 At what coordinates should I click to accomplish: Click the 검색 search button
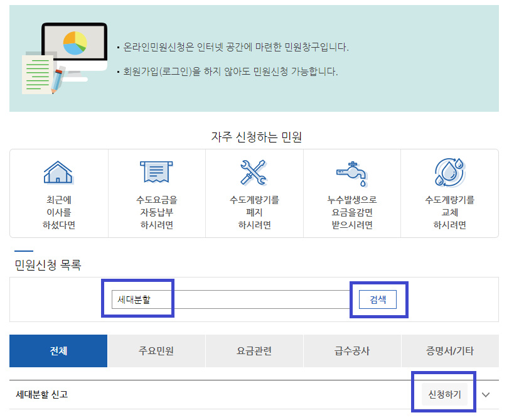click(x=378, y=299)
